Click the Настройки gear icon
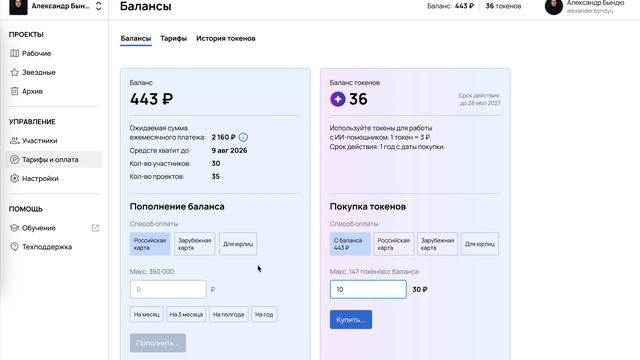Screen dimensions: 640x360 click(x=15, y=178)
